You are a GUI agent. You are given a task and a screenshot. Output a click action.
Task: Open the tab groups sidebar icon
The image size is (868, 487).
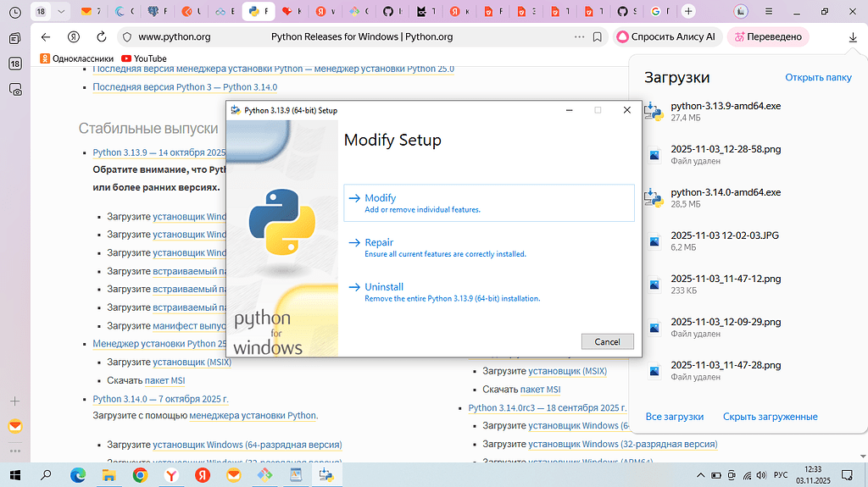pyautogui.click(x=15, y=38)
